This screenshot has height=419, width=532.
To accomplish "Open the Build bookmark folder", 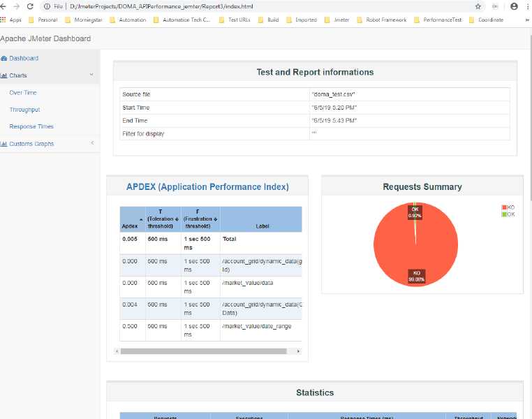I will pyautogui.click(x=269, y=20).
